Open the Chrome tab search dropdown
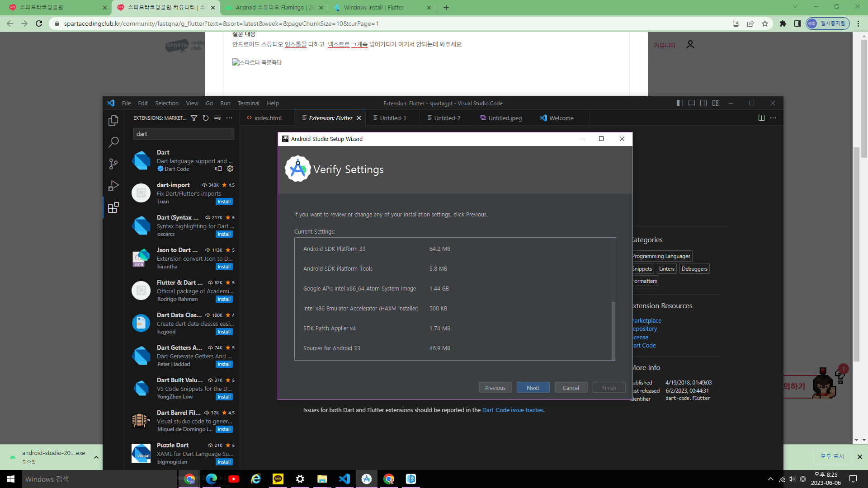 (795, 7)
